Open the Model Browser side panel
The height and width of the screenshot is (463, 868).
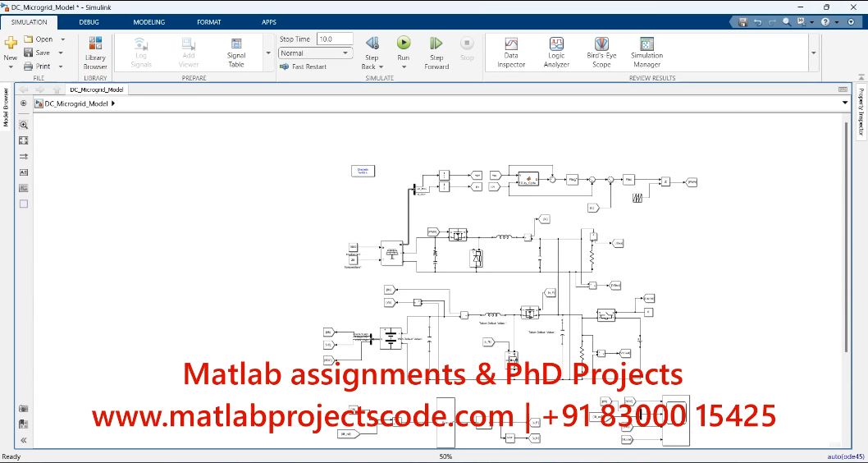pyautogui.click(x=6, y=108)
